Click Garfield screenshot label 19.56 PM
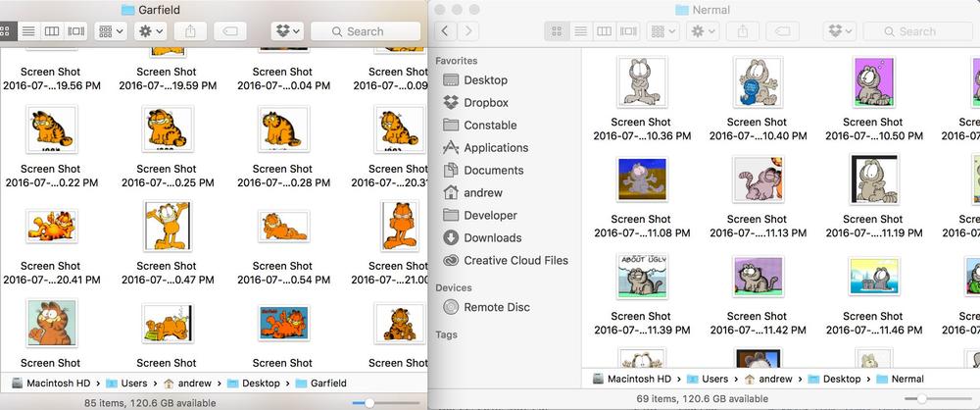Screen dimensions: 980x410 coord(51,78)
